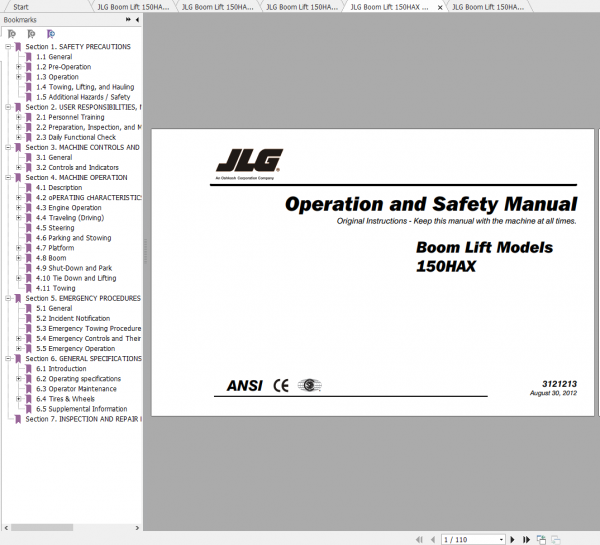600x545 pixels.
Task: Switch to the third JLG Boom Lift 150HA tab
Action: tap(302, 7)
